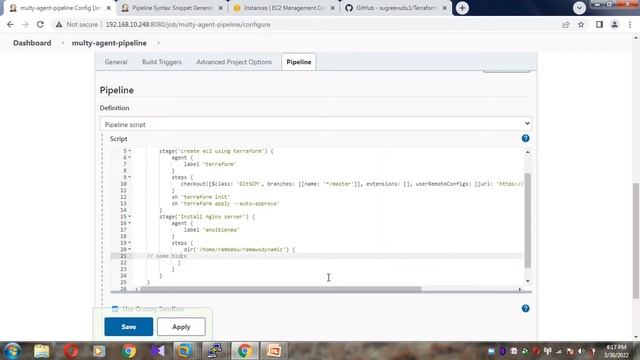The image size is (640, 360).
Task: Open the Chrome profile avatar
Action: [614, 24]
